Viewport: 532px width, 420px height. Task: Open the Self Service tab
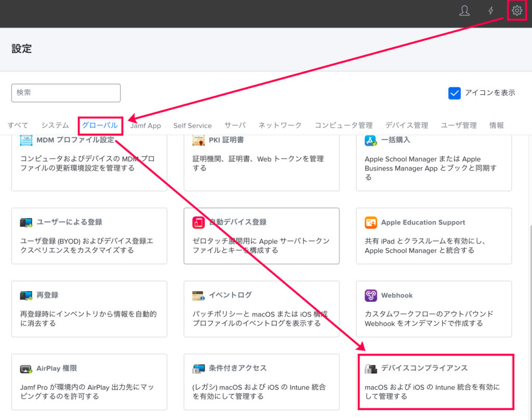point(192,126)
